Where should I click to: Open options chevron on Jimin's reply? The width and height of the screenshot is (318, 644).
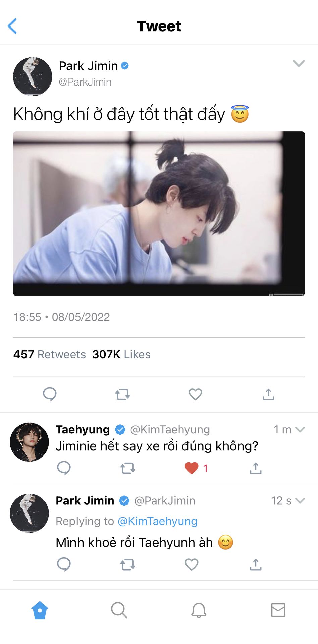300,501
